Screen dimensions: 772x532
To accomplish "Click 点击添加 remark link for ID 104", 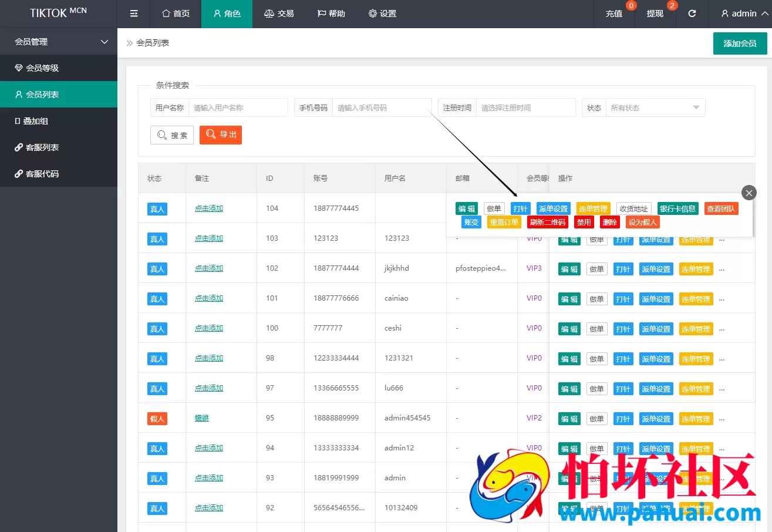I will pos(209,208).
